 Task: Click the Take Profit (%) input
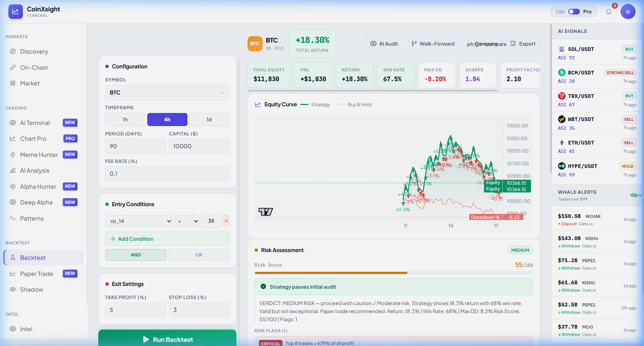[x=135, y=310]
